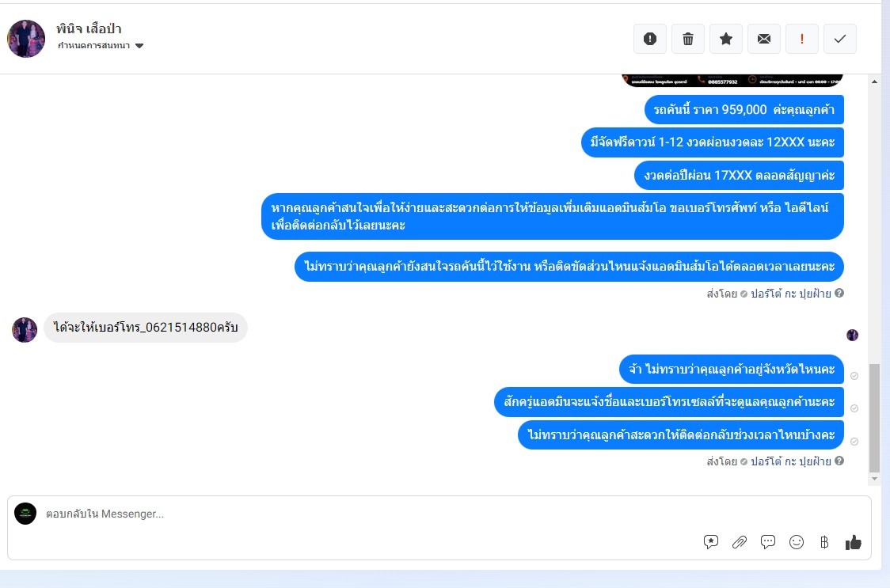Mark as unread using envelope icon
890x588 pixels.
[x=764, y=39]
